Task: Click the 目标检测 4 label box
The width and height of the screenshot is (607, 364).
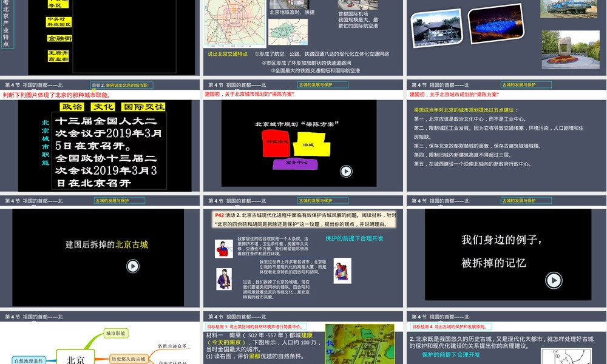Action: [x=450, y=326]
